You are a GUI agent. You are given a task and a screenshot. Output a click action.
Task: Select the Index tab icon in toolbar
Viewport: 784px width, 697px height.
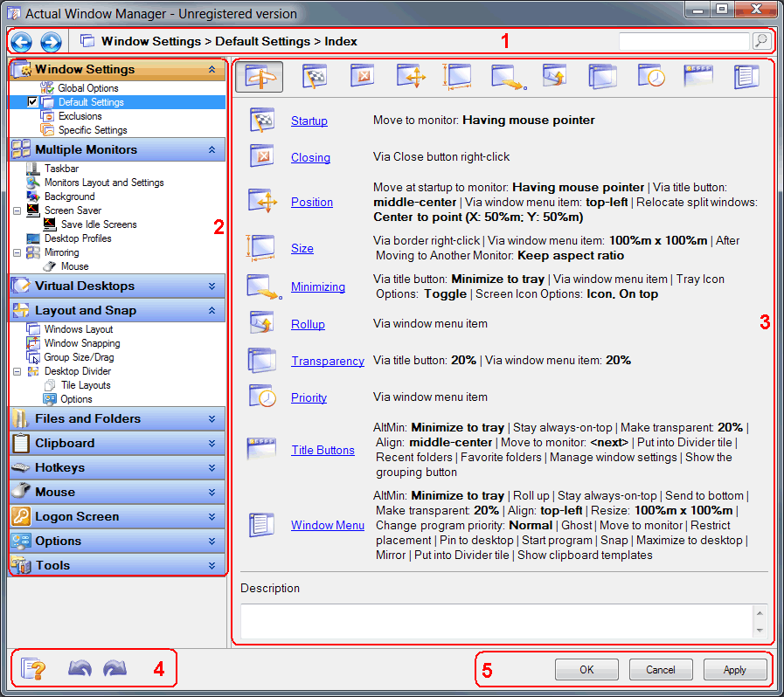[x=259, y=77]
